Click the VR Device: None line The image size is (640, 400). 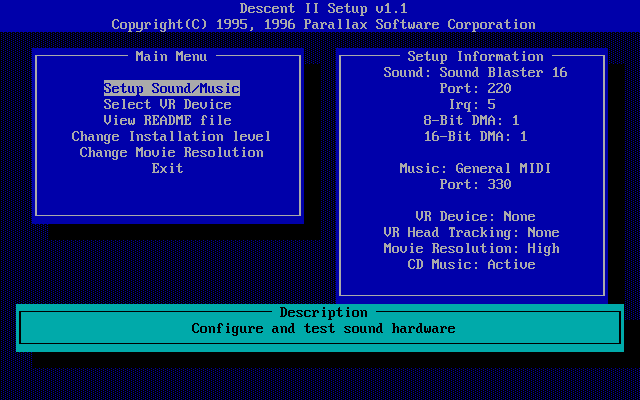pos(476,216)
